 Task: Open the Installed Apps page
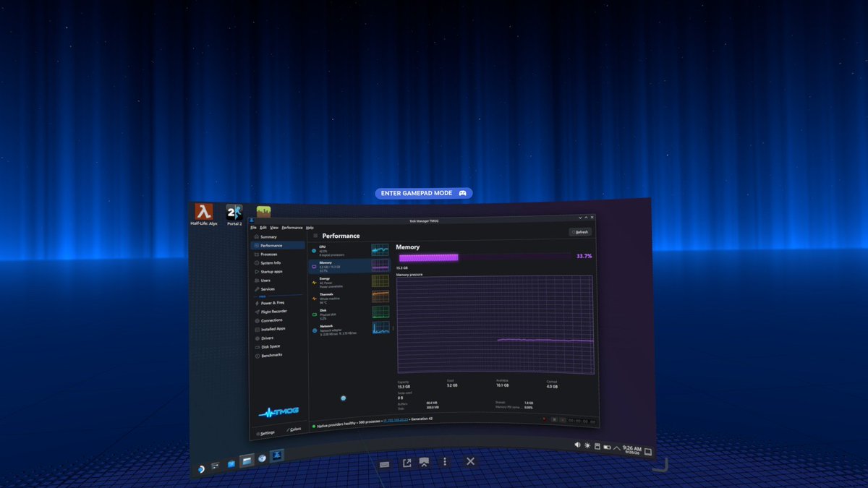[x=278, y=329]
